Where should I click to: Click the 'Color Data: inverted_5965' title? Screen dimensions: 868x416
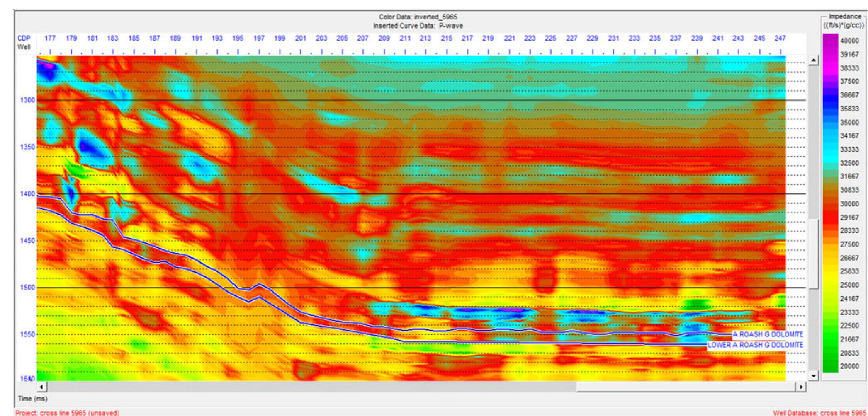pyautogui.click(x=418, y=17)
